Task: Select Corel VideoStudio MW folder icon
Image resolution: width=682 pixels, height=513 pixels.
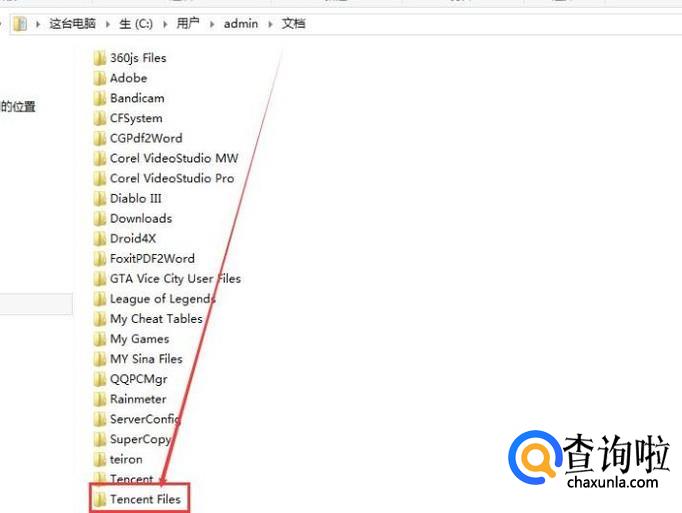Action: (x=100, y=158)
